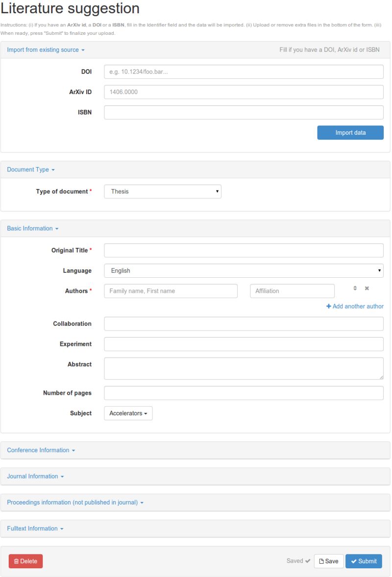Click the reorder arrows beside the author row
The width and height of the screenshot is (392, 577).
[354, 288]
